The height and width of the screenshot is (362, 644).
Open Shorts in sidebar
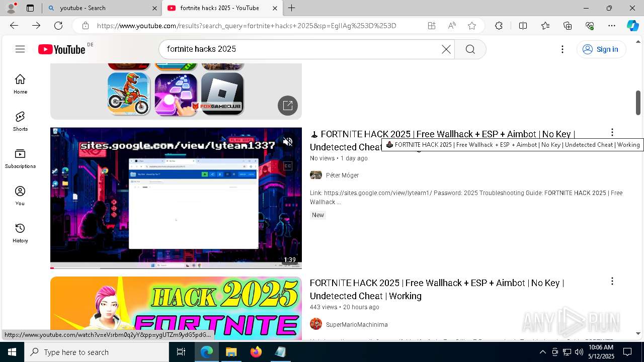[x=20, y=121]
